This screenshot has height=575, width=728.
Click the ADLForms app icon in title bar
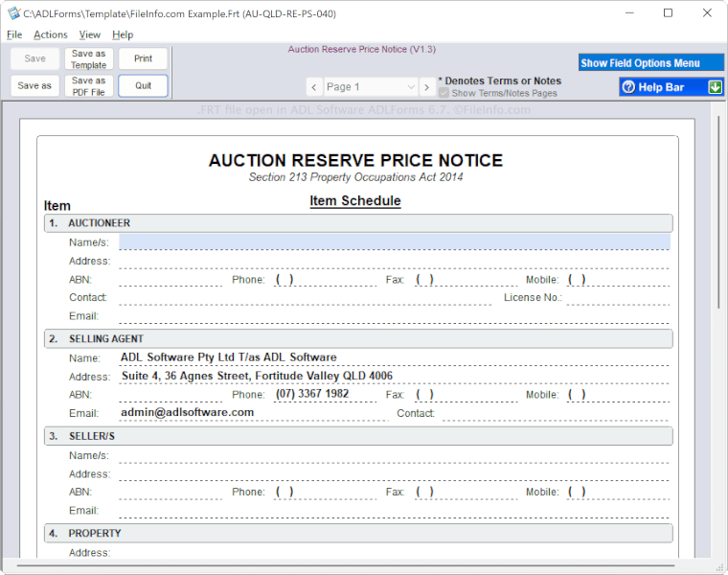pos(12,13)
